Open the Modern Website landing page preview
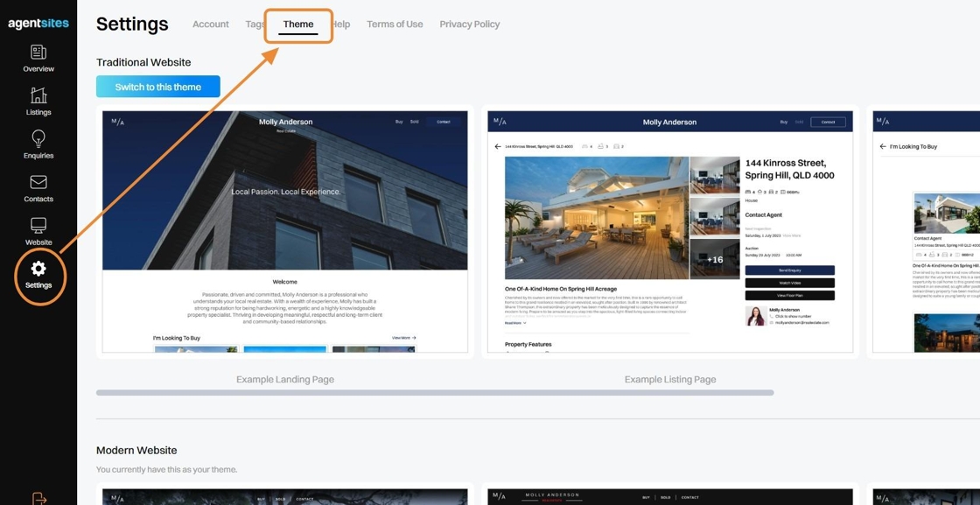The width and height of the screenshot is (980, 505). pyautogui.click(x=285, y=497)
